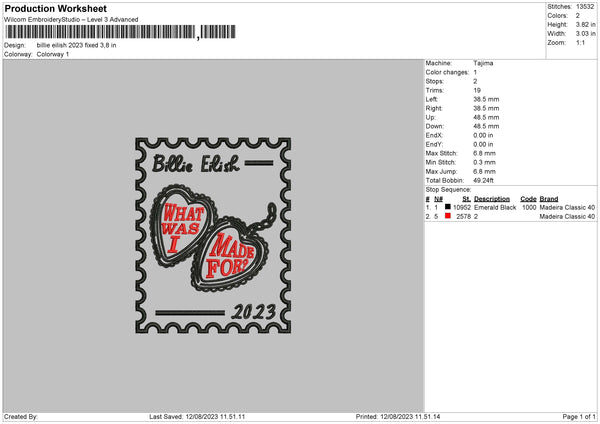Click the 'Created By:' label
Viewport: 600px width, 424px height.
[21, 417]
